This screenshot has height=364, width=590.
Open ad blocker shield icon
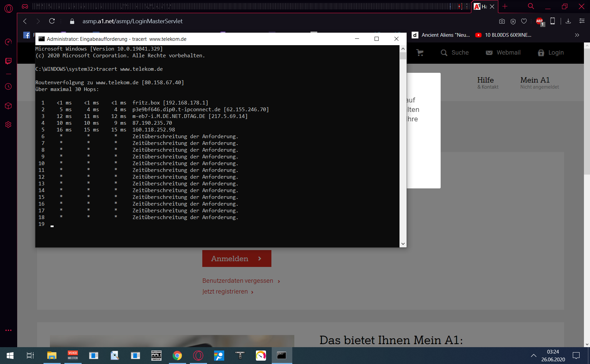(x=513, y=21)
